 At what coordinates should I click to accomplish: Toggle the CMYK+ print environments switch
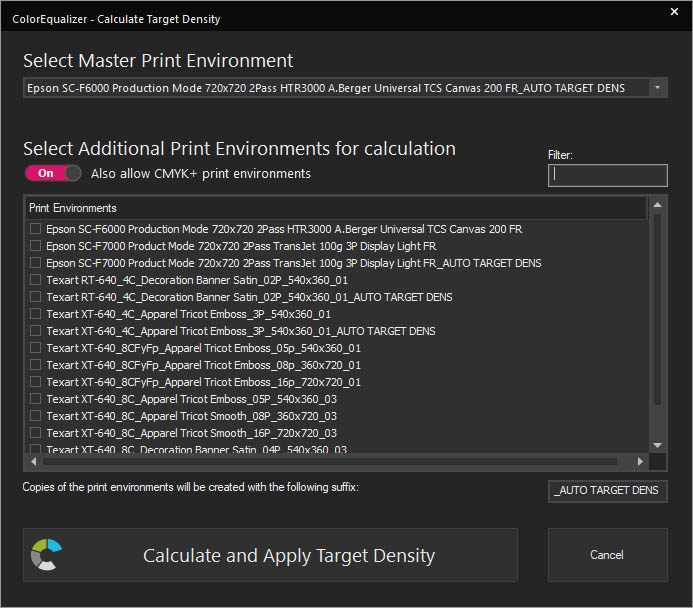tap(53, 173)
